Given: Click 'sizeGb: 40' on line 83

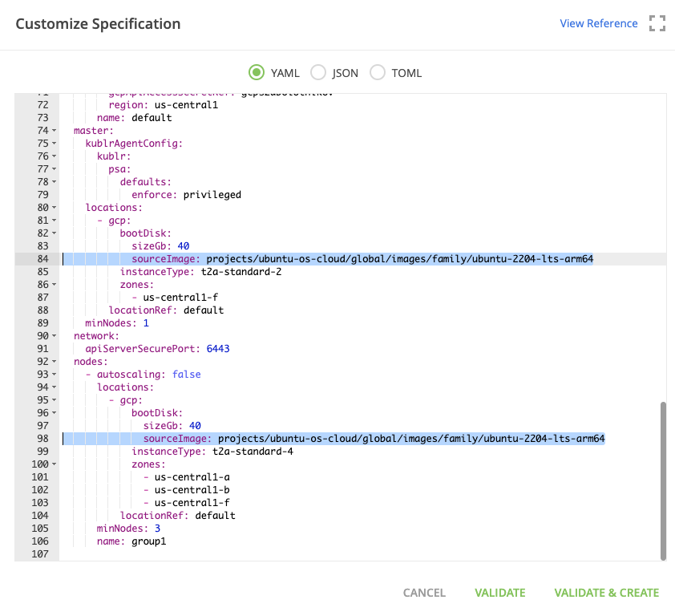Looking at the screenshot, I should [160, 246].
